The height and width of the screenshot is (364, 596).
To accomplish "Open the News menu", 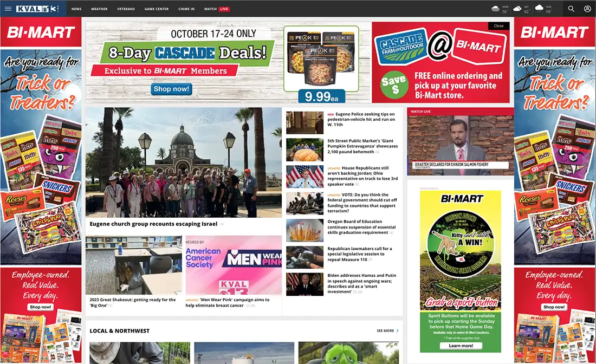I will pyautogui.click(x=76, y=9).
